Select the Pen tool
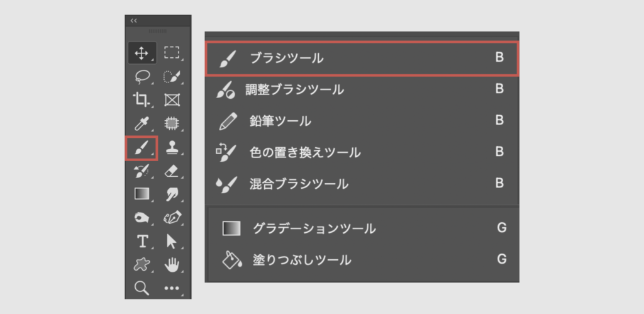Viewport: 644px width, 314px height. pyautogui.click(x=172, y=218)
